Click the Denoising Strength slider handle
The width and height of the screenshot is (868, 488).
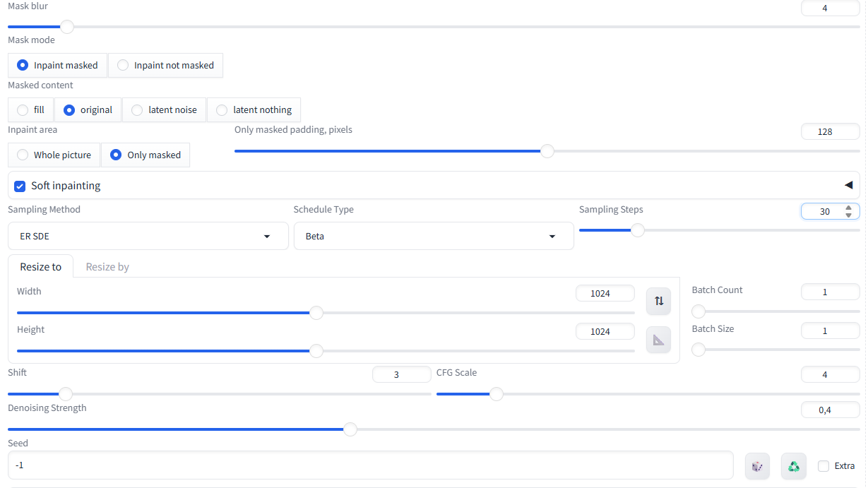(350, 429)
